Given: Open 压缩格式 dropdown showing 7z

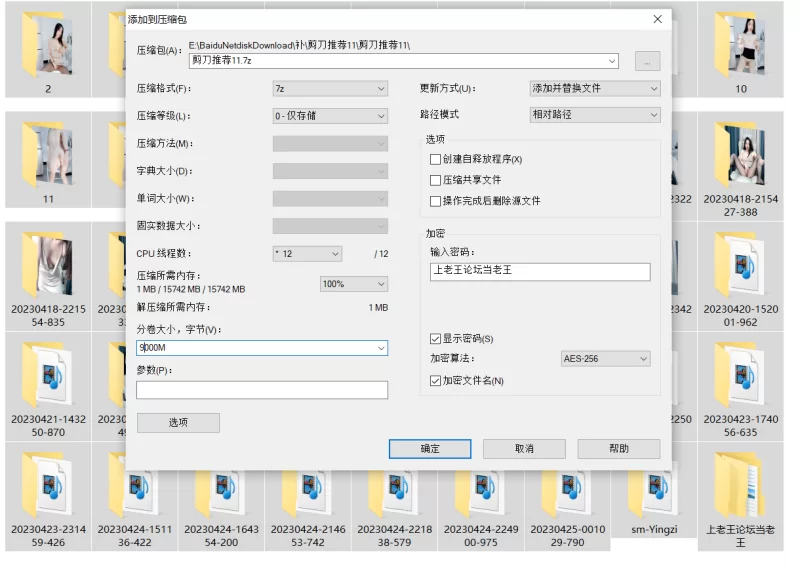Looking at the screenshot, I should [x=330, y=89].
